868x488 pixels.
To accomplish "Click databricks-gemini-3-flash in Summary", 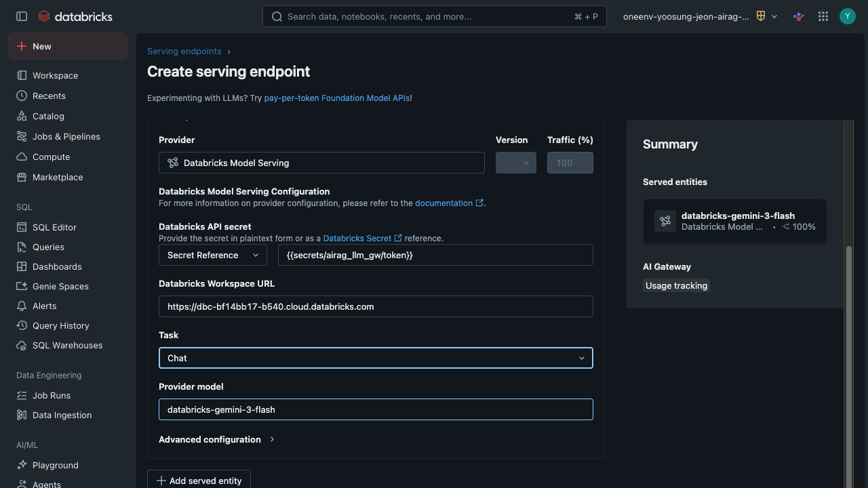I will tap(738, 216).
